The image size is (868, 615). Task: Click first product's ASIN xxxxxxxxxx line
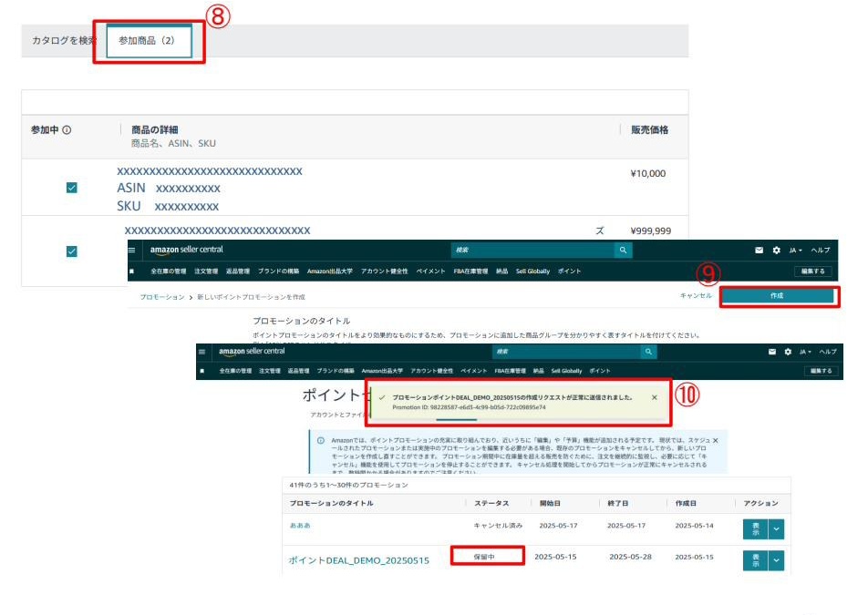169,188
